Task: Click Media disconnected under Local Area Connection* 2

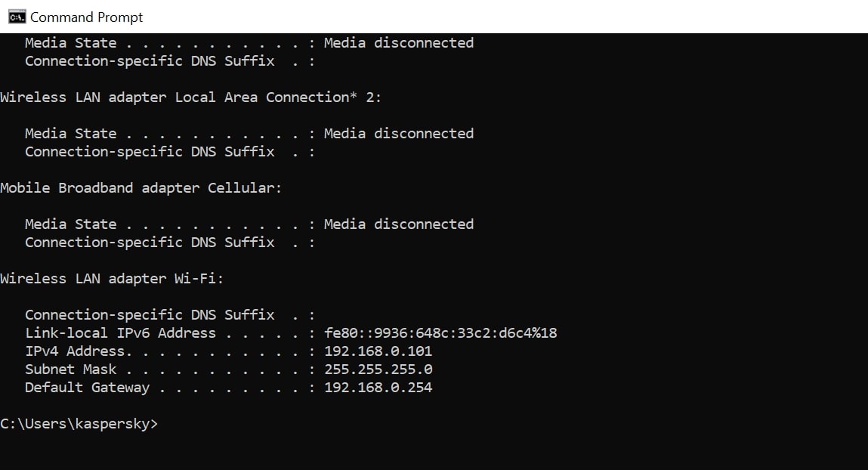Action: click(x=399, y=134)
